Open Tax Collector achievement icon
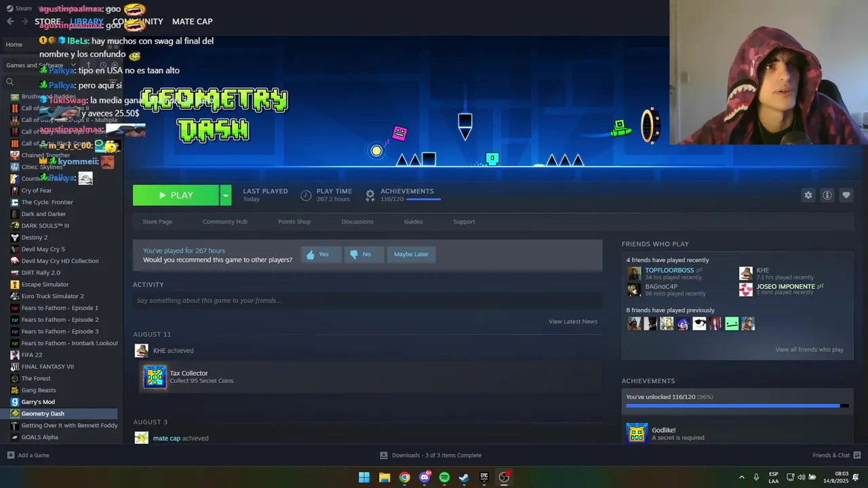This screenshot has width=868, height=488. (155, 377)
